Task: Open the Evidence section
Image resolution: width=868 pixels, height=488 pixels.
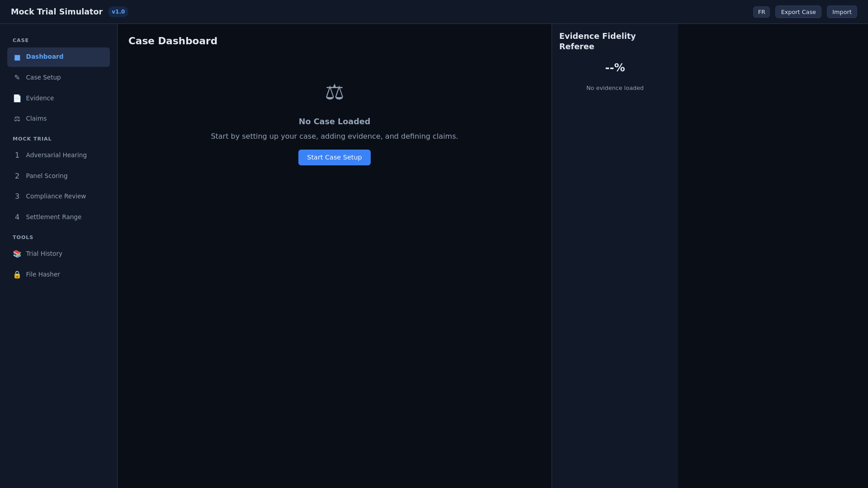Action: [x=58, y=99]
